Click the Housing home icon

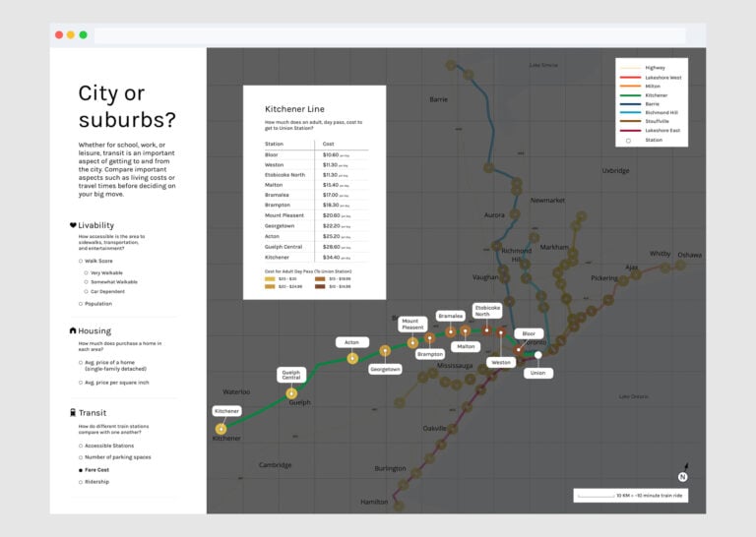pos(73,331)
